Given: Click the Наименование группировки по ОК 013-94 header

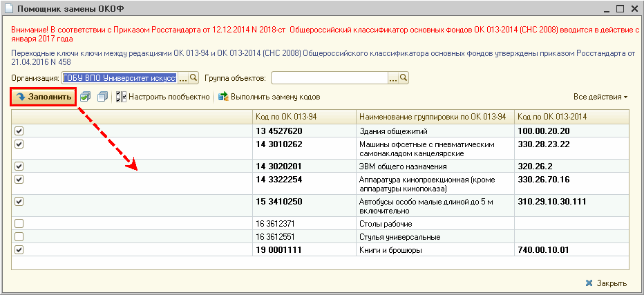Looking at the screenshot, I should [x=435, y=117].
